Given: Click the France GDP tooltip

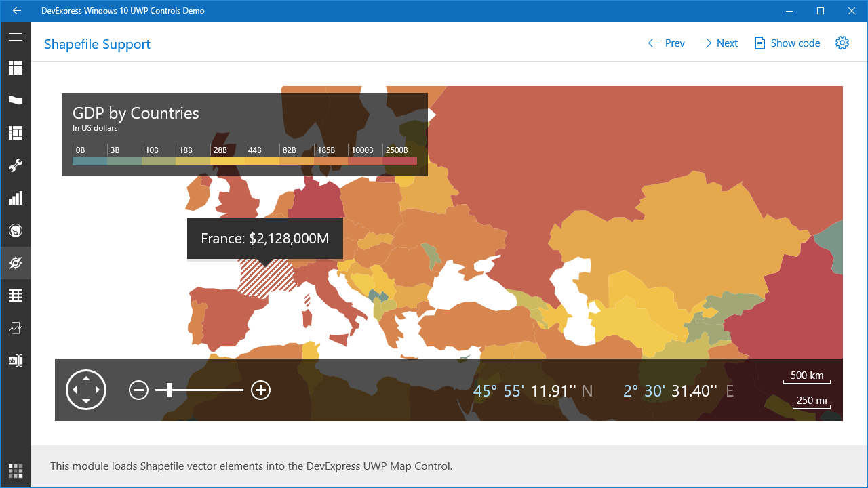Looking at the screenshot, I should (x=265, y=239).
